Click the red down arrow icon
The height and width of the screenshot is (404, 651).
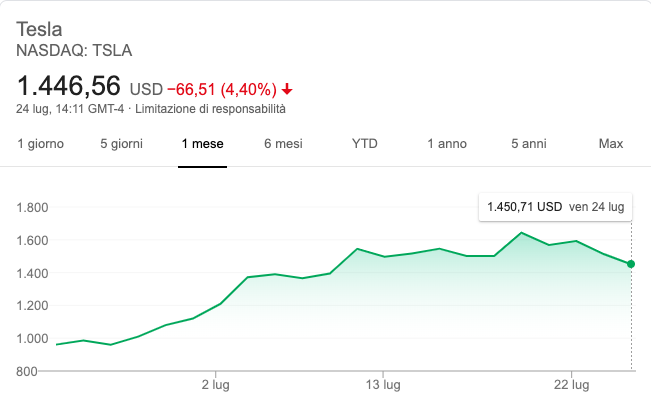pos(288,87)
